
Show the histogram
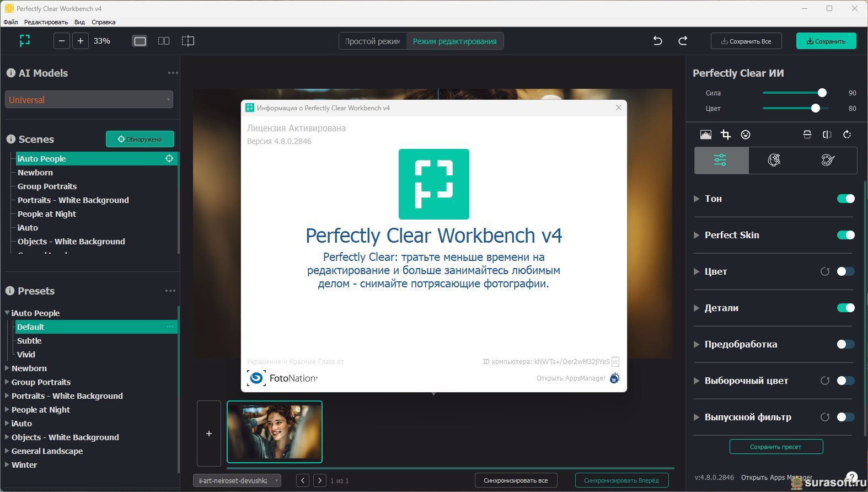tap(706, 135)
